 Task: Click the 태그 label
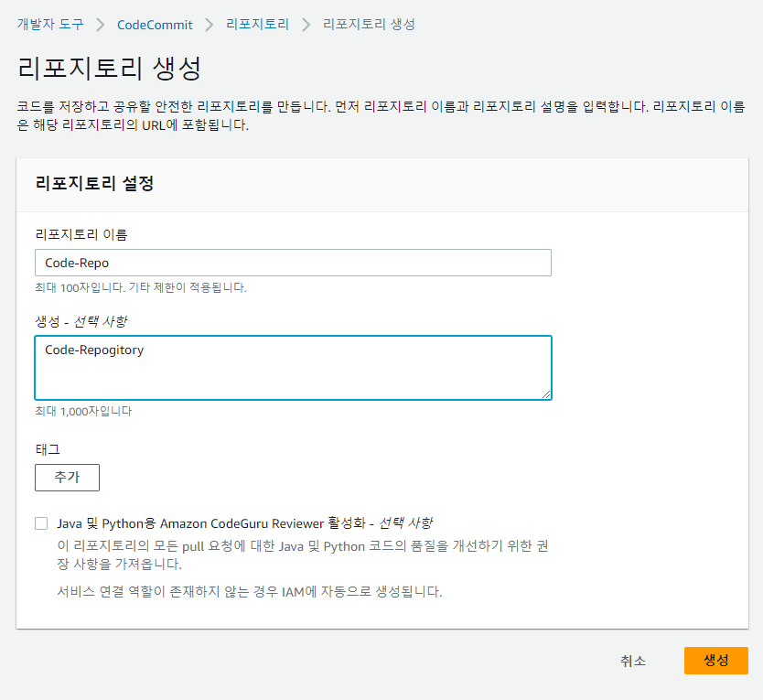point(48,449)
